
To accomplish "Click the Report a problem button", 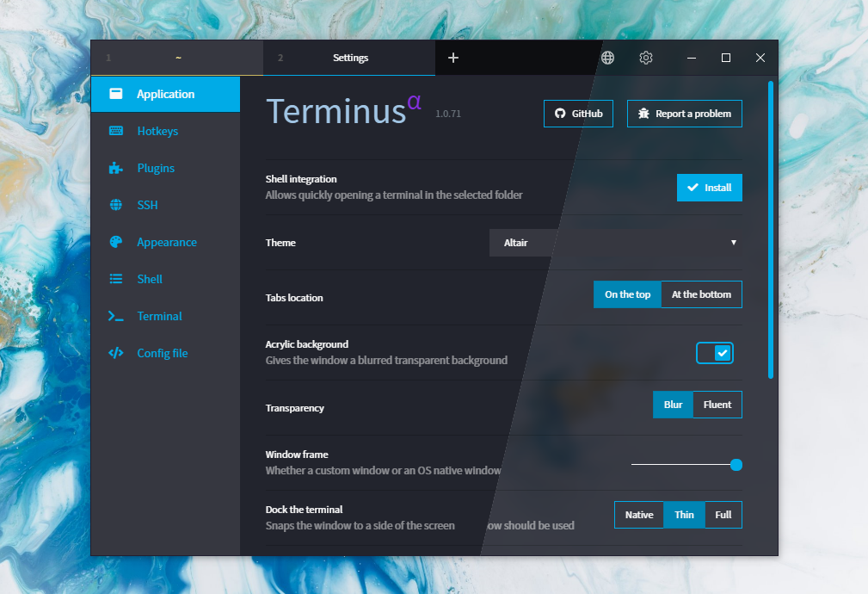I will click(685, 114).
